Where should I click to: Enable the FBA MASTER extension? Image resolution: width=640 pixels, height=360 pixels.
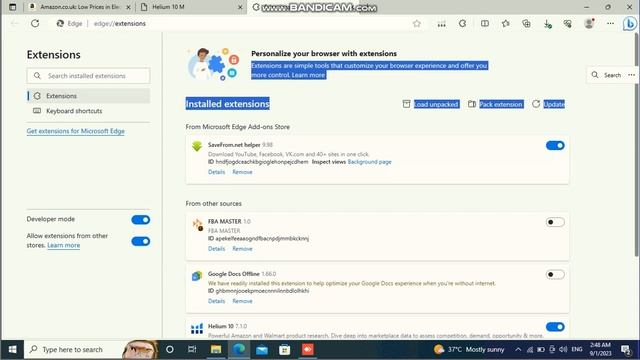[x=555, y=222]
